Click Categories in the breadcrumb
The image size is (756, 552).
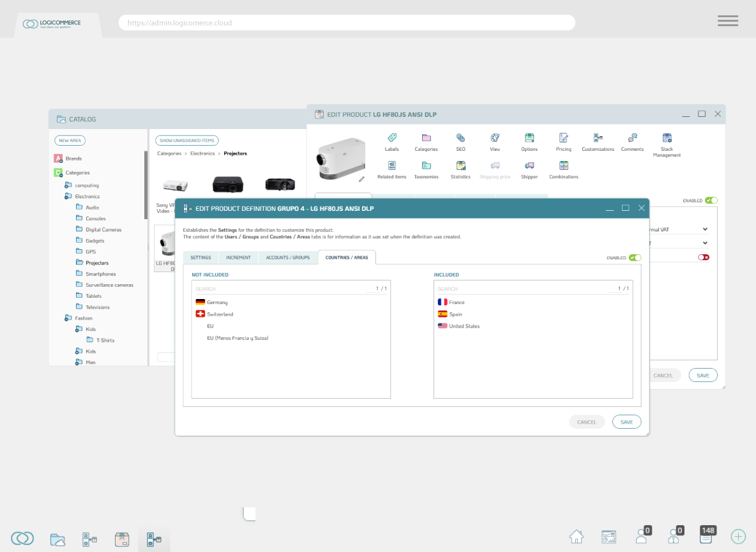coord(169,153)
